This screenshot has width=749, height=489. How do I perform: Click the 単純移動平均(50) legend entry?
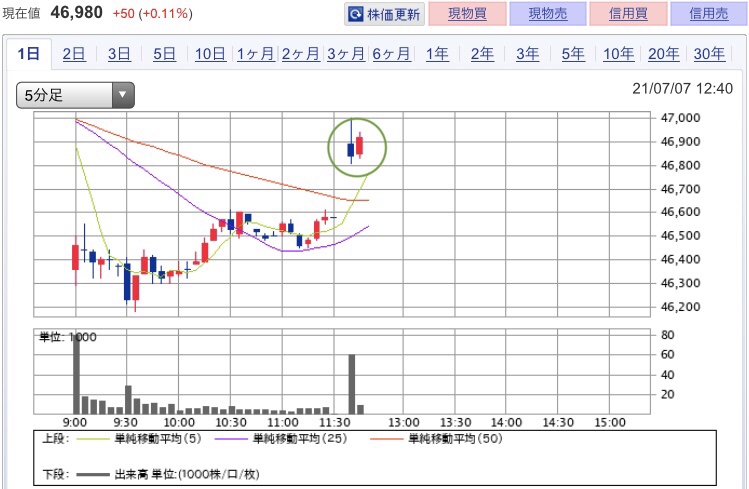pos(437,438)
